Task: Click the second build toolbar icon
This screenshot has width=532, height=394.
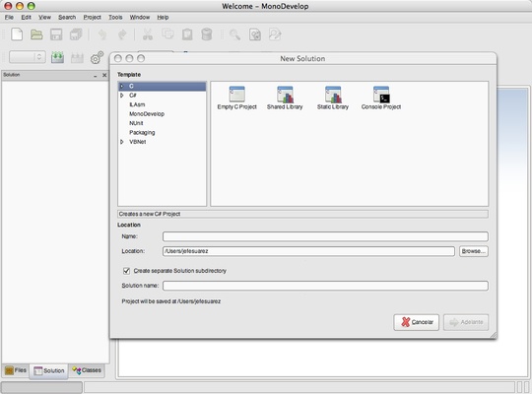Action: [77, 58]
